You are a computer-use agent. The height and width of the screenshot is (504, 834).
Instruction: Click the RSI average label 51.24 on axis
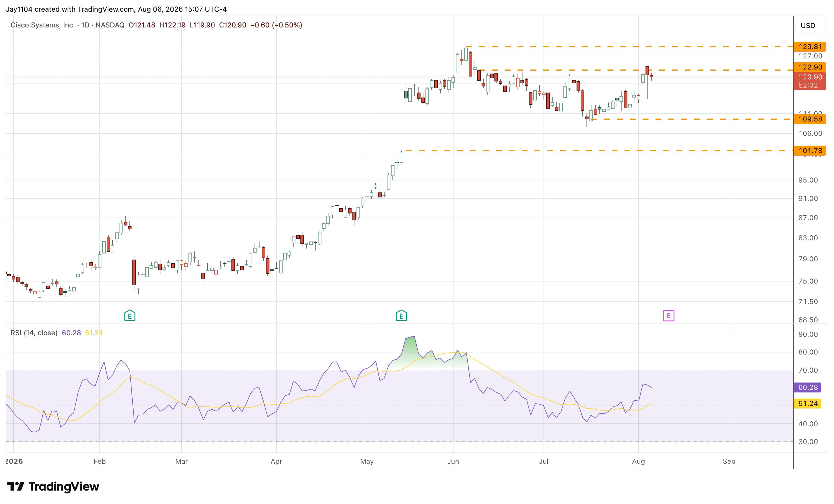tap(807, 404)
